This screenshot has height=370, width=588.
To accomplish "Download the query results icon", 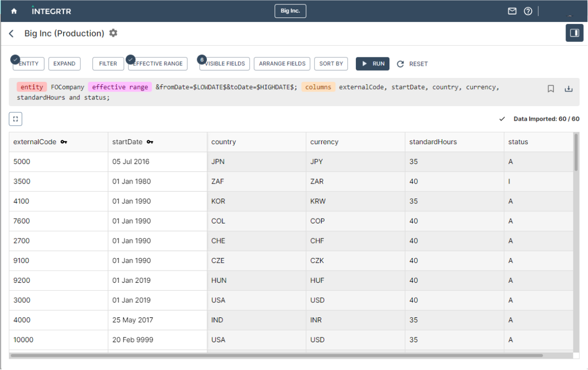I will pyautogui.click(x=569, y=89).
